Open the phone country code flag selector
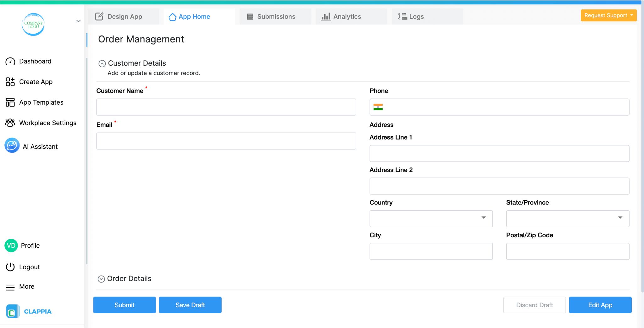 379,107
